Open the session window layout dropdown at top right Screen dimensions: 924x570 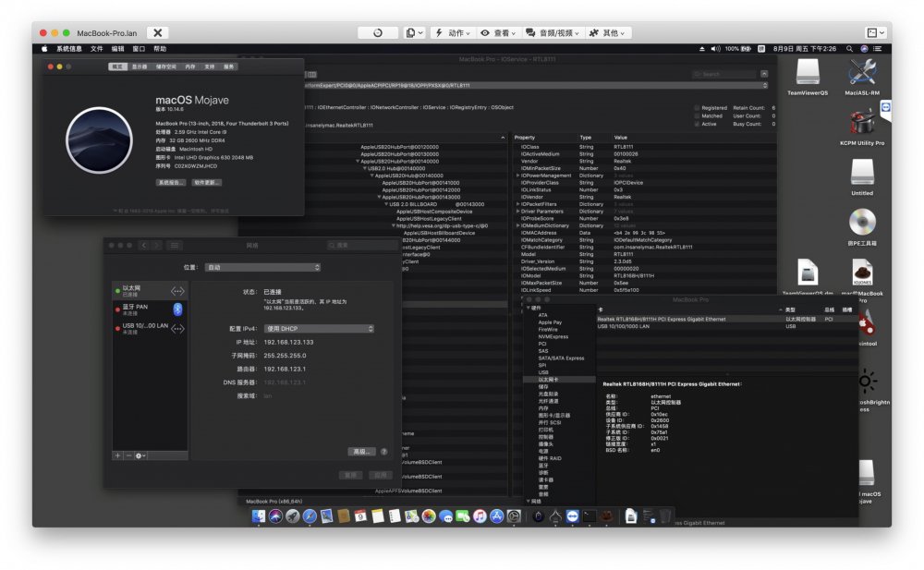point(876,33)
